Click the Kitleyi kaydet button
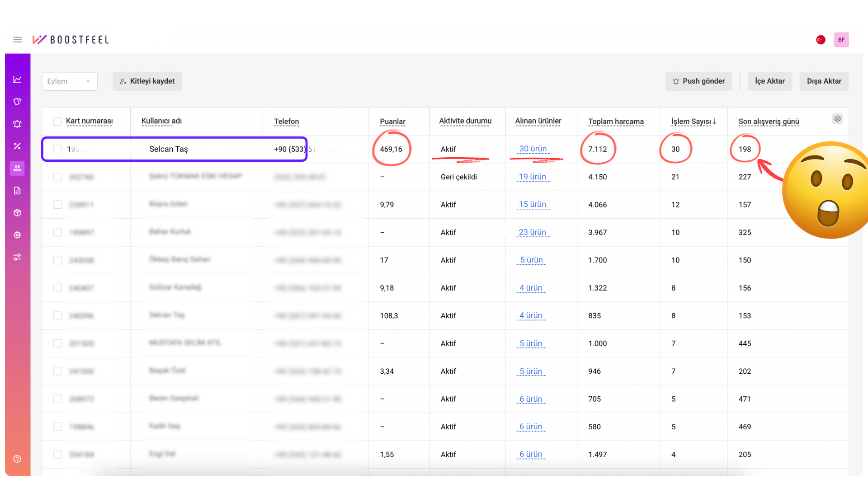This screenshot has width=868, height=488. [x=147, y=81]
